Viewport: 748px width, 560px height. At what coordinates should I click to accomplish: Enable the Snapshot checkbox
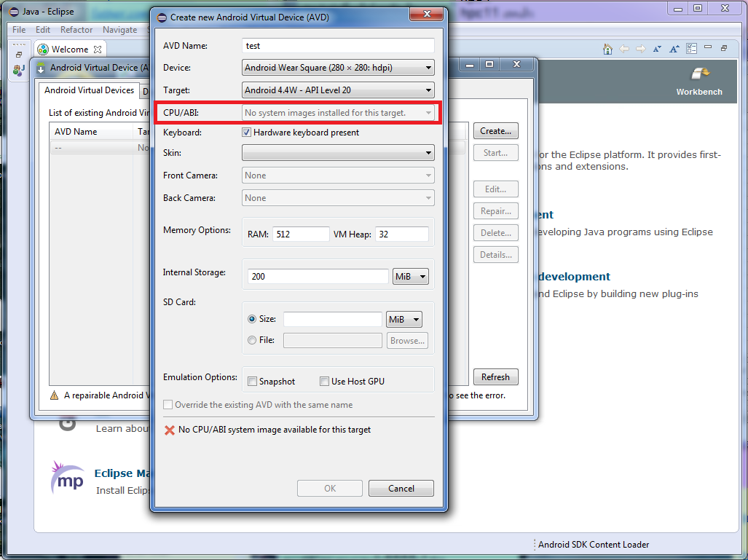(x=252, y=382)
